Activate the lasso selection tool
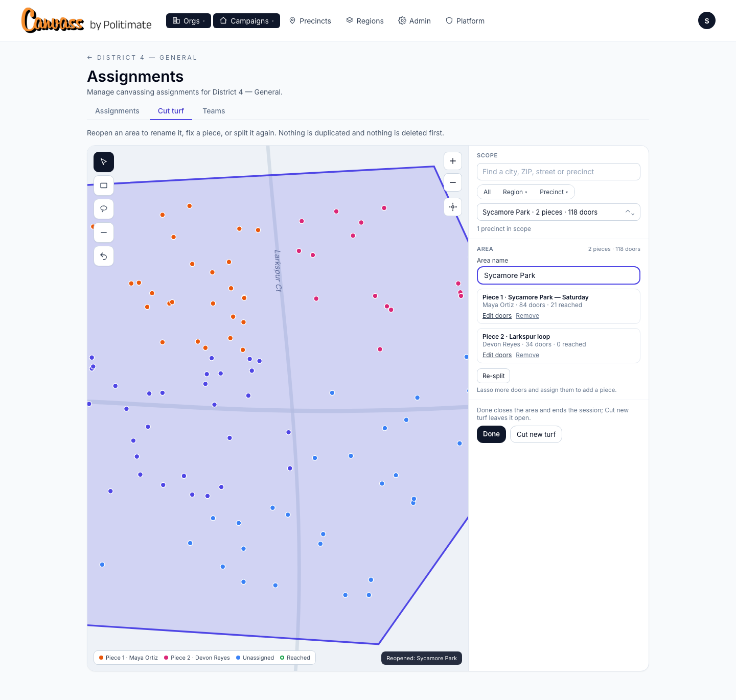 [104, 209]
